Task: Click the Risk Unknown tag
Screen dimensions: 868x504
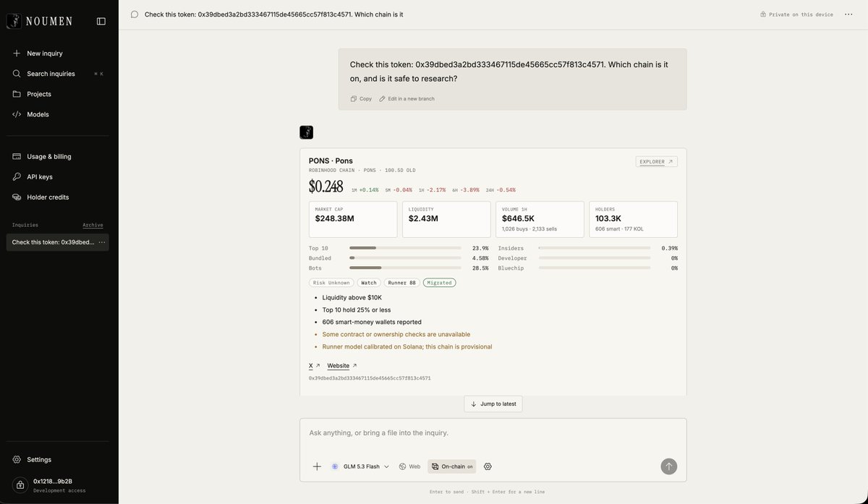Action: [x=331, y=283]
